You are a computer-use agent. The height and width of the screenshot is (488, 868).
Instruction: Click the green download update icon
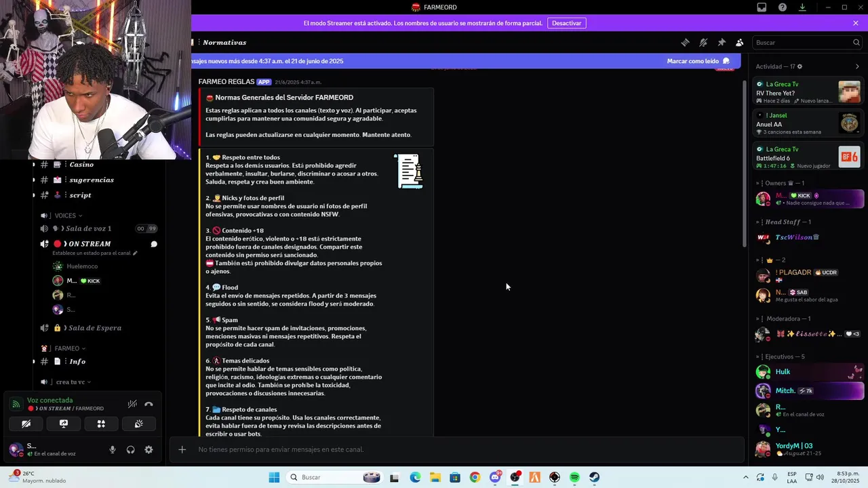[802, 7]
